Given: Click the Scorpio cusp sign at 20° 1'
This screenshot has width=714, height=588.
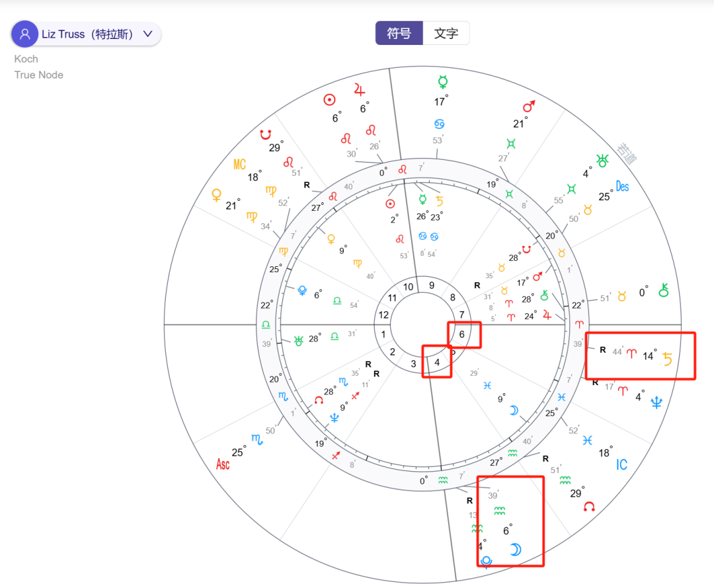Looking at the screenshot, I should click(x=283, y=396).
